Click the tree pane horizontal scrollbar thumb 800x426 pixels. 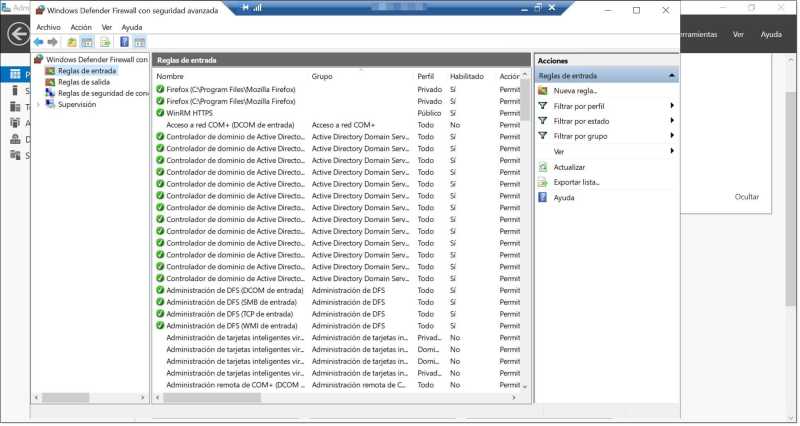tap(65, 397)
